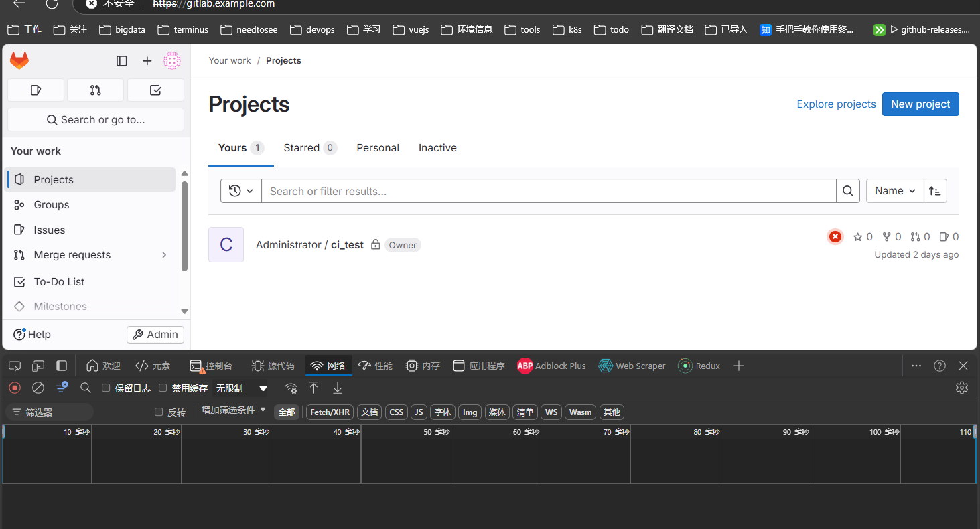Viewport: 980px width, 529px height.
Task: Click the search magnifier button in filter bar
Action: (848, 191)
